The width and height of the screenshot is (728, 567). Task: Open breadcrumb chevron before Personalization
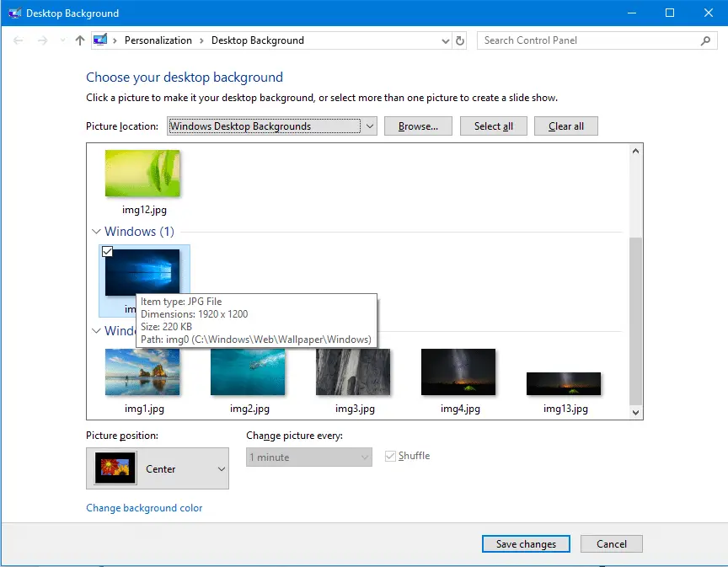coord(115,41)
